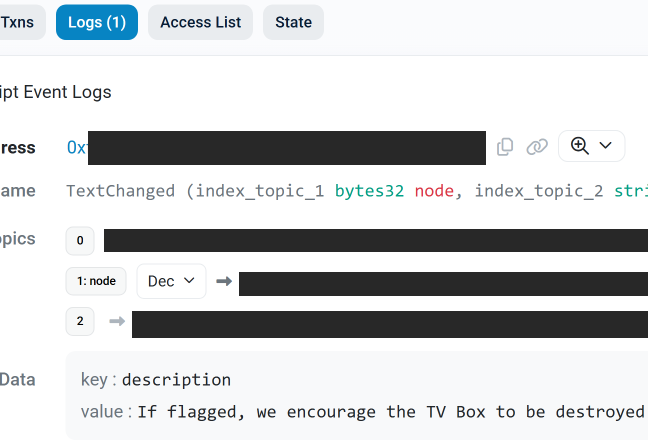
Task: Click the '1: node' topic badge
Action: click(96, 282)
